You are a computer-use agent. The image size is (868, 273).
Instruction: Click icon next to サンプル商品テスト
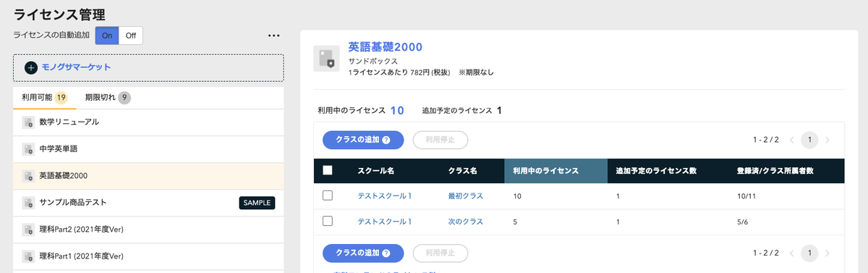[27, 203]
